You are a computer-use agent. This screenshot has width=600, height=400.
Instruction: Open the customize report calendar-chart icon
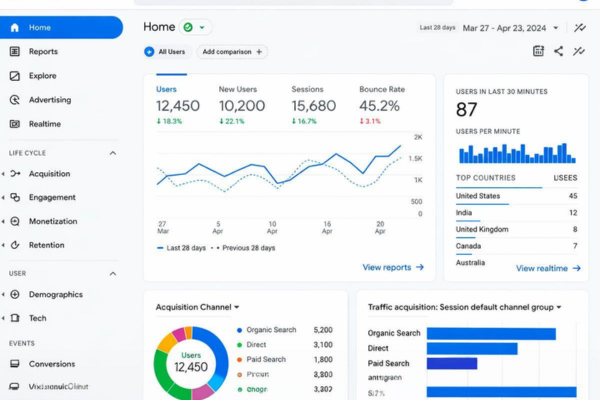click(x=538, y=51)
